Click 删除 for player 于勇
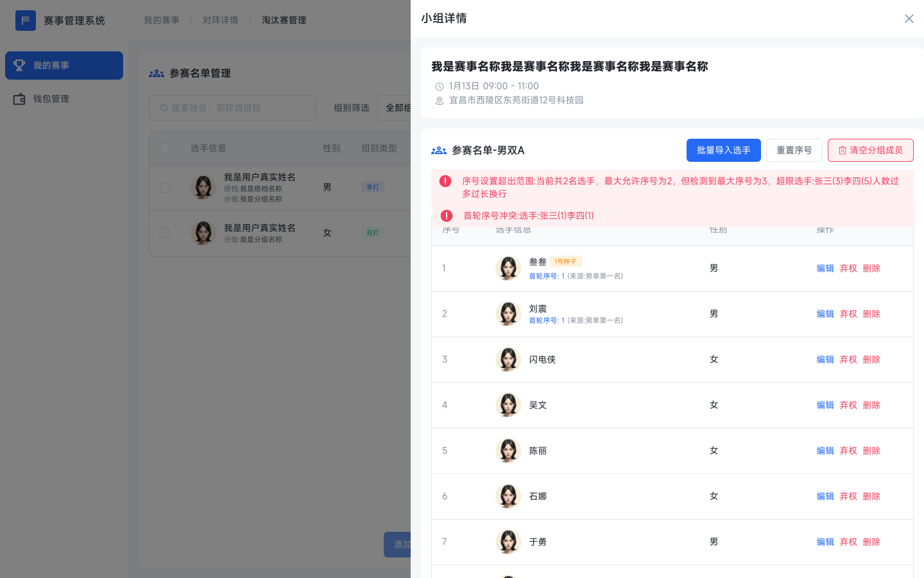Viewport: 924px width, 578px height. 871,542
